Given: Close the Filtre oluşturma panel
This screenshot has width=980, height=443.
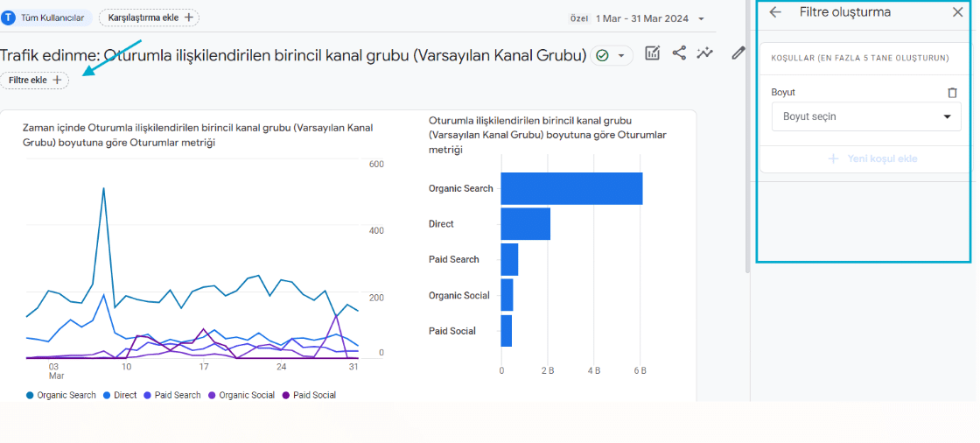Looking at the screenshot, I should click(x=957, y=12).
